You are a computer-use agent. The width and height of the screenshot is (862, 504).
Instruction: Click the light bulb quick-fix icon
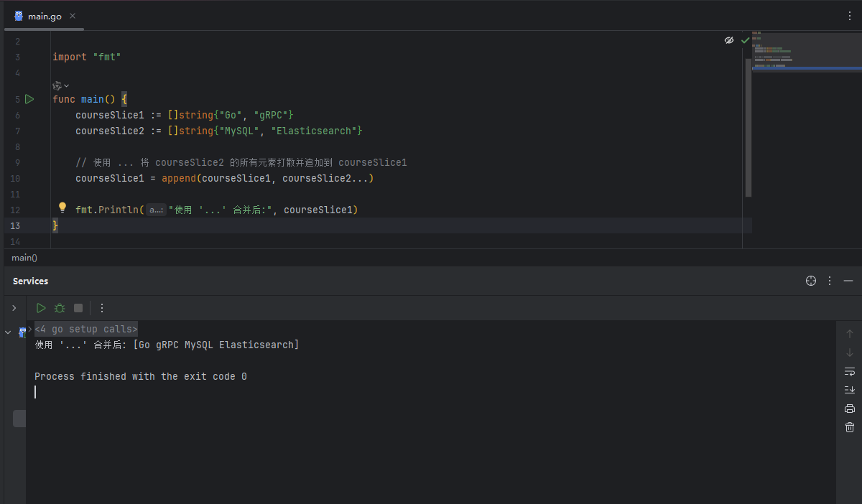[62, 209]
